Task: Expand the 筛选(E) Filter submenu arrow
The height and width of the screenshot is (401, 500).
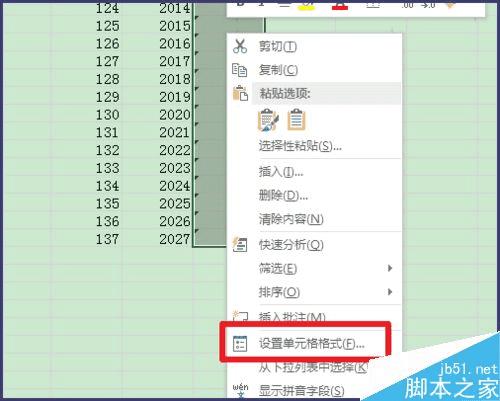Action: (390, 268)
